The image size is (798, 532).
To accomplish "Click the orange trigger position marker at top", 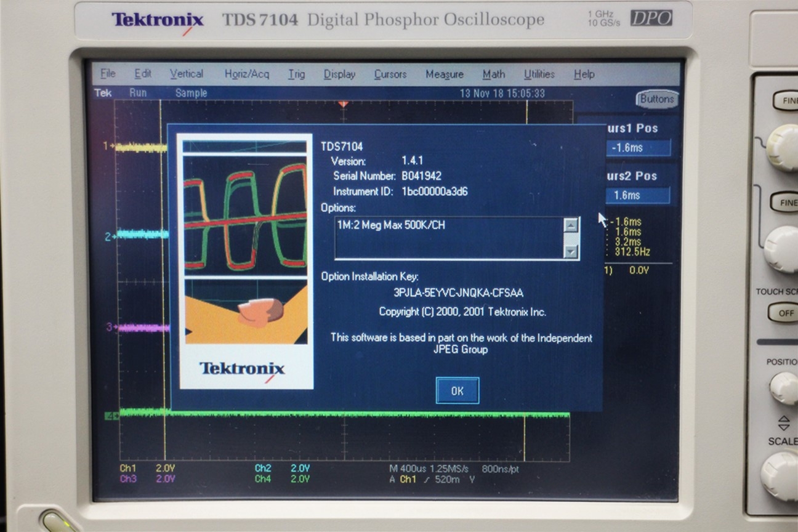I will [344, 104].
